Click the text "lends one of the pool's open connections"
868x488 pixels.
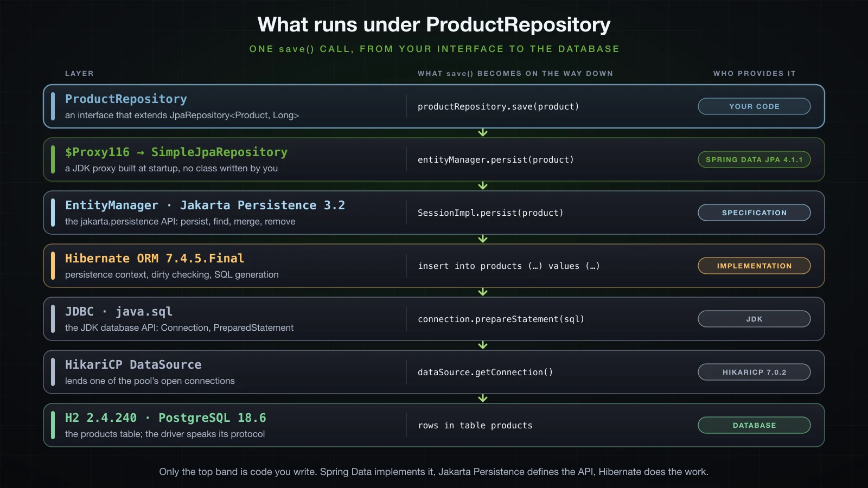150,381
